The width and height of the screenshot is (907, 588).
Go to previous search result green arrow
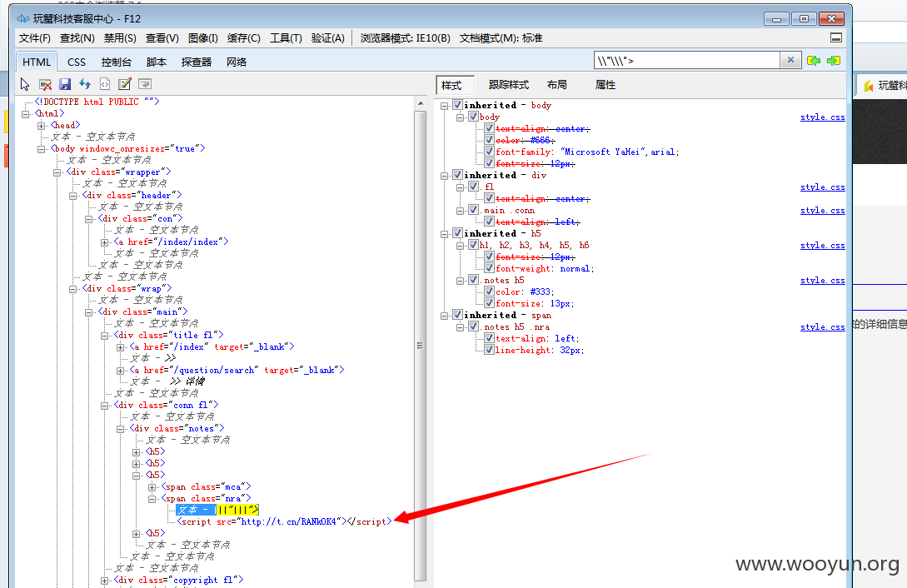coord(814,61)
